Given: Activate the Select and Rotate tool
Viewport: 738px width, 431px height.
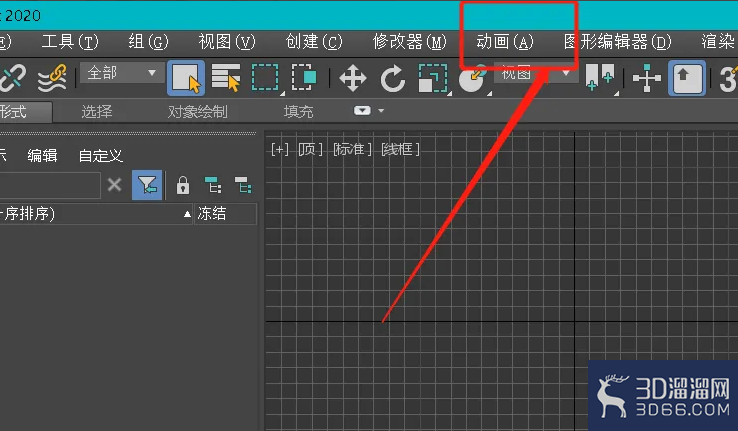Looking at the screenshot, I should click(392, 78).
